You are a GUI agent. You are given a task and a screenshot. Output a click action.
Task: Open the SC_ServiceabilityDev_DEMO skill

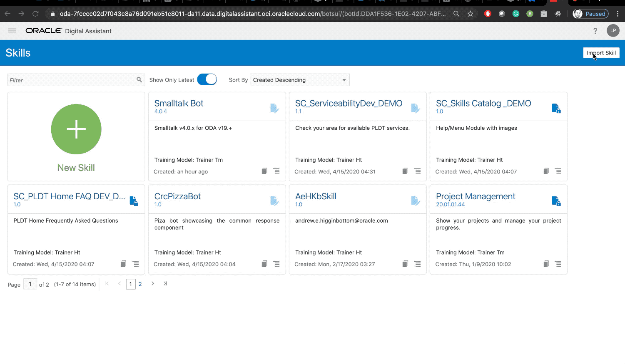point(349,103)
